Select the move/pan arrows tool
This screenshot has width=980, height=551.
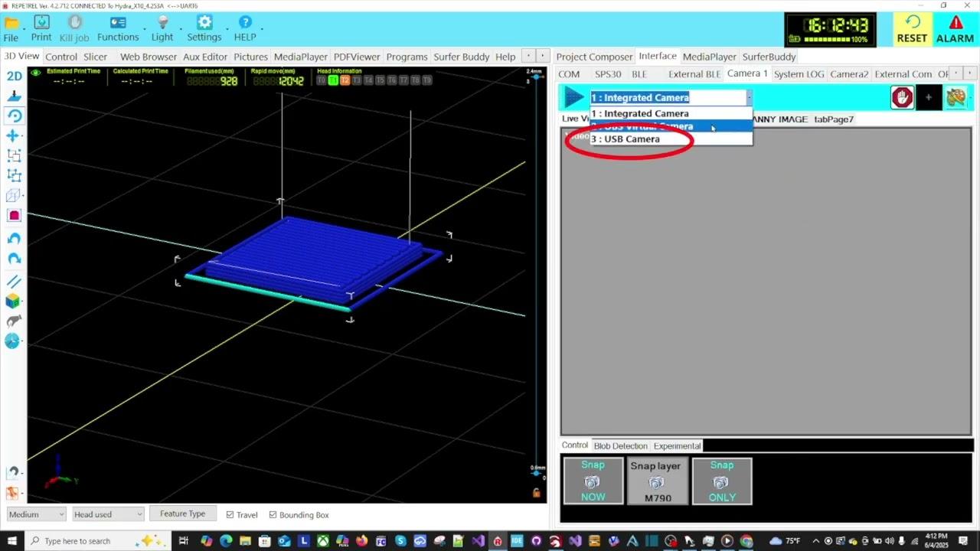coord(14,135)
